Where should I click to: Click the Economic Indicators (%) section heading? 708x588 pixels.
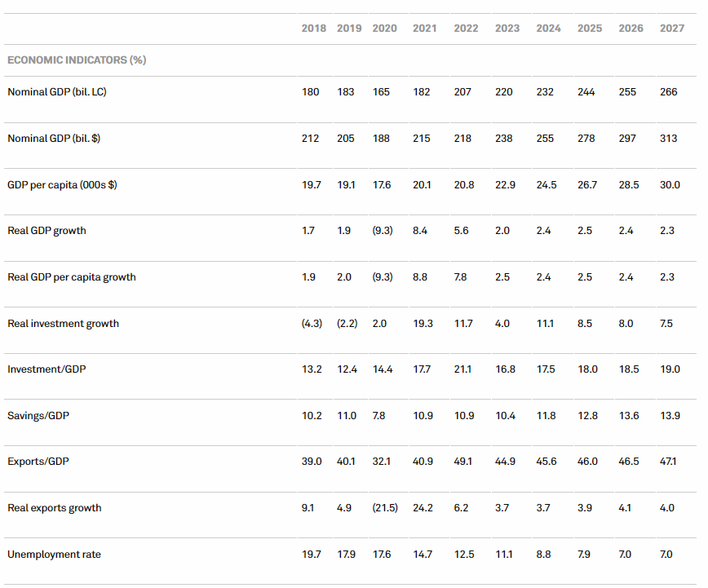tap(77, 60)
